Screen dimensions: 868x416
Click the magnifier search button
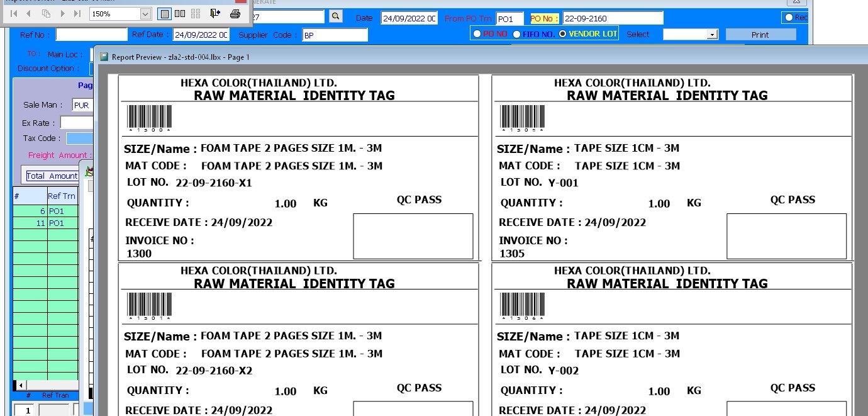coord(336,17)
